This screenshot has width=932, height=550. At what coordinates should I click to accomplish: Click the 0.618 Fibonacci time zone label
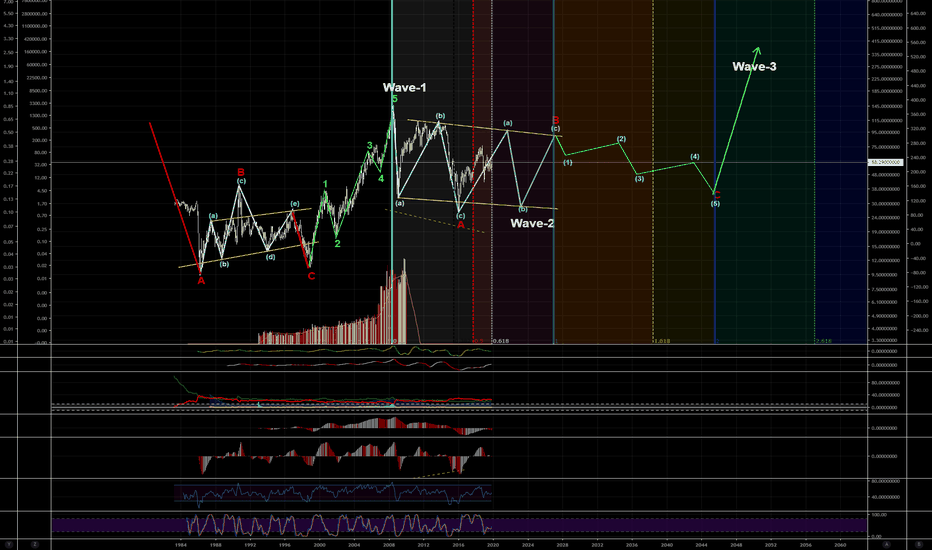click(x=500, y=341)
